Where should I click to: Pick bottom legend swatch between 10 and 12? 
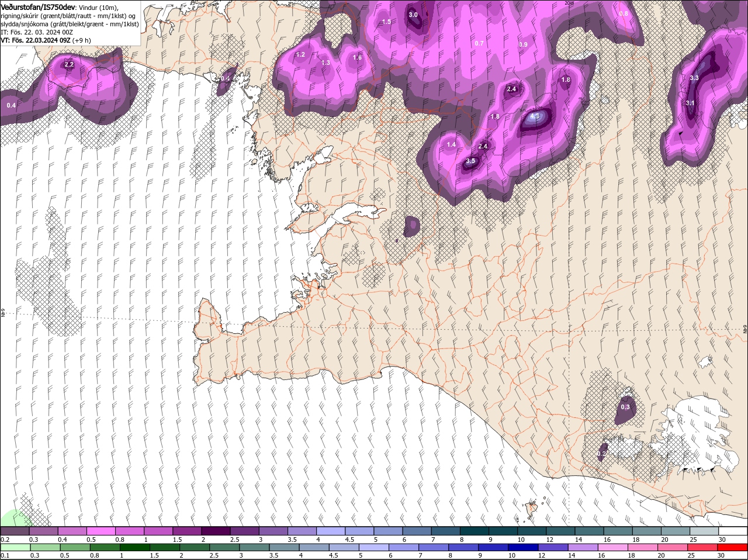[x=523, y=547]
